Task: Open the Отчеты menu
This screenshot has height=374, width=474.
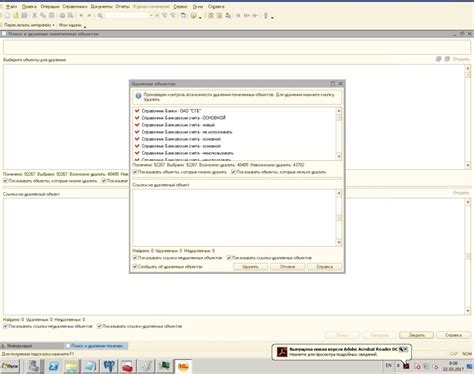Action: click(122, 6)
